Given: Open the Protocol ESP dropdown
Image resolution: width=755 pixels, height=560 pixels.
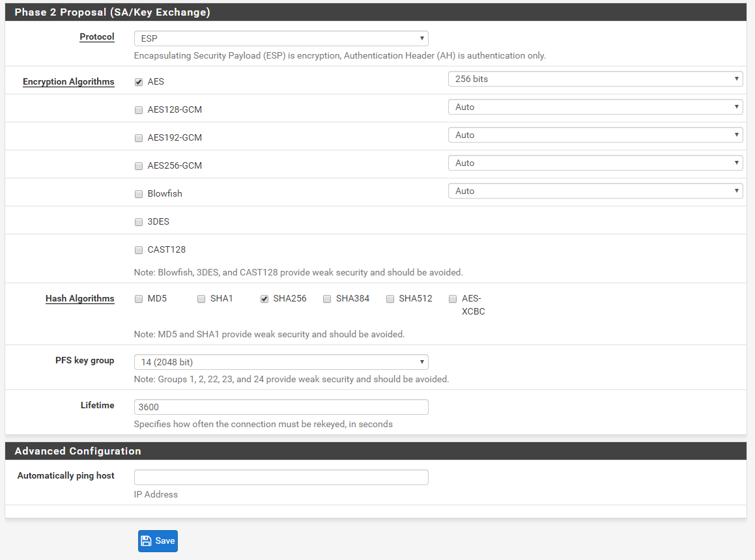Looking at the screenshot, I should [281, 38].
